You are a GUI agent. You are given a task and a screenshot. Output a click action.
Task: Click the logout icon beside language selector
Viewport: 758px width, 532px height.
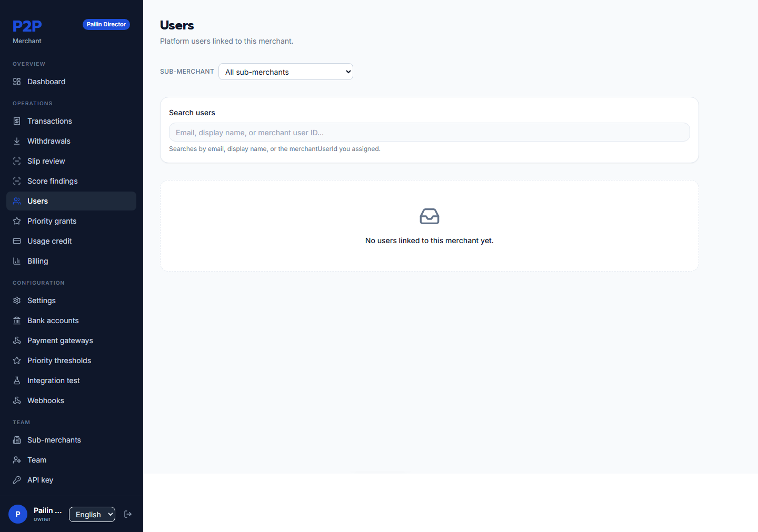point(128,514)
